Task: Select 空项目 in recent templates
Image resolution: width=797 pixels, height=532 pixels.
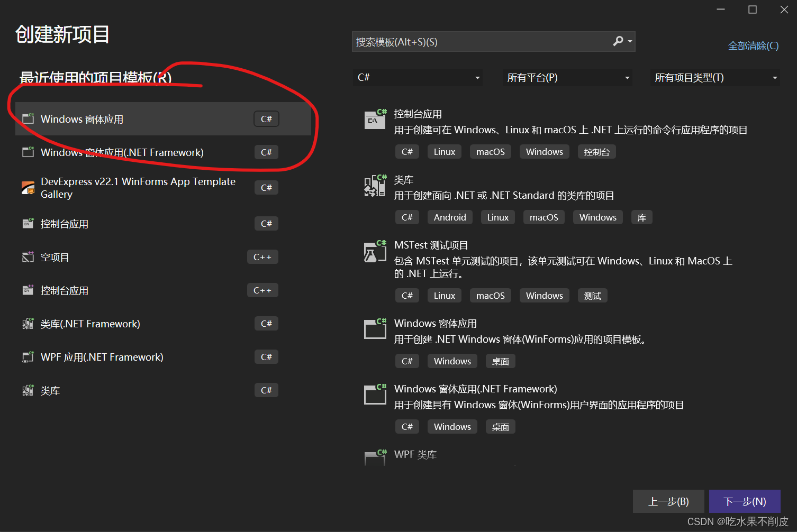Action: pos(163,257)
